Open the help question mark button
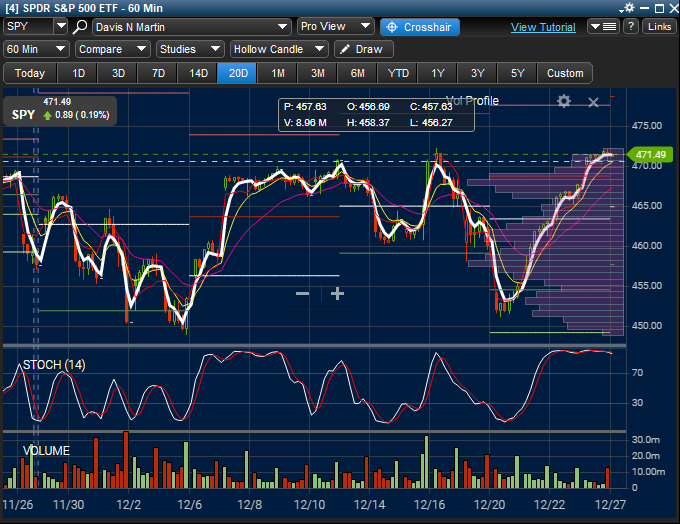This screenshot has width=680, height=524. click(631, 26)
